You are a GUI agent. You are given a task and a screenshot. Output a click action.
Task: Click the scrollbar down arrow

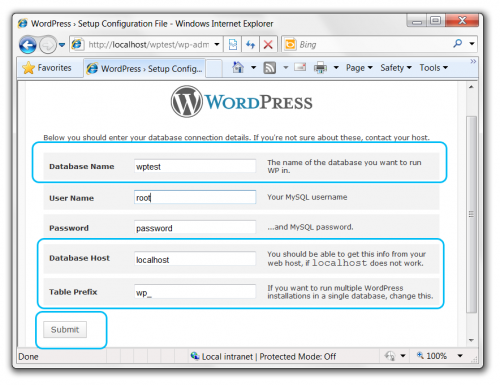471,340
